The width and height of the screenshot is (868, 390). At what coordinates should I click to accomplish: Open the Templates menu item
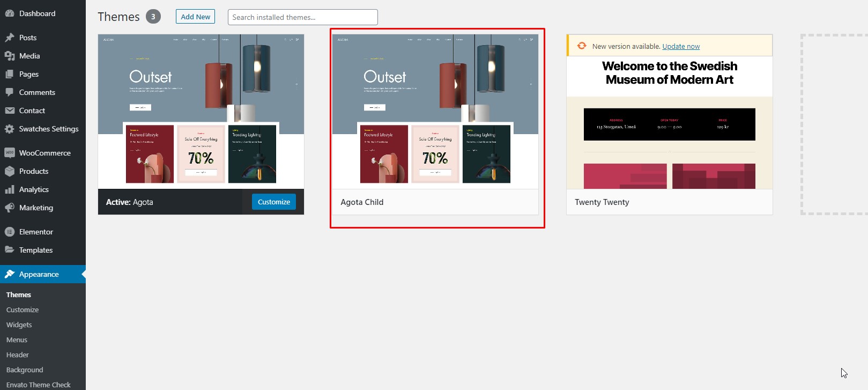coord(36,250)
